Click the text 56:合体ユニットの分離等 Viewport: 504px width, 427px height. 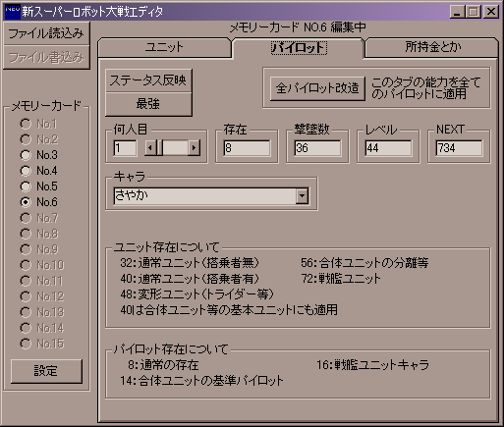click(x=364, y=263)
